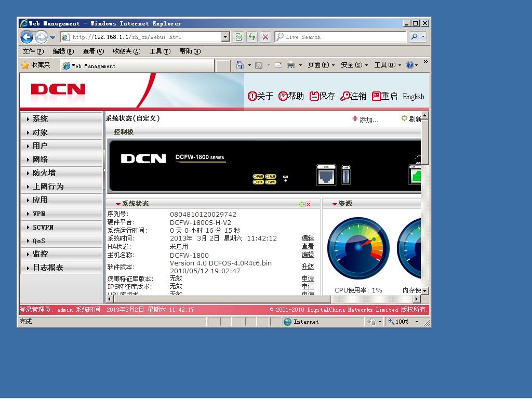532x399 pixels.
Task: Expand the SCVPN sidebar menu
Action: (61, 228)
